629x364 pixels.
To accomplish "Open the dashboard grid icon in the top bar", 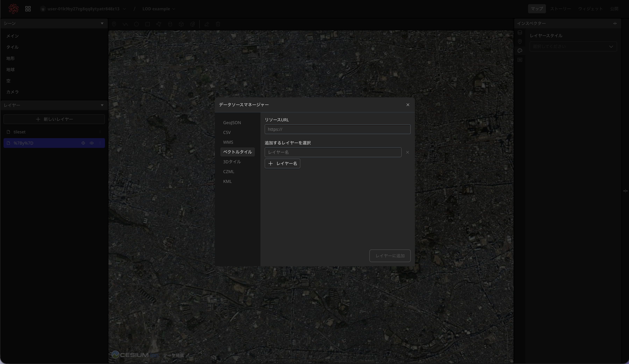I will [28, 9].
